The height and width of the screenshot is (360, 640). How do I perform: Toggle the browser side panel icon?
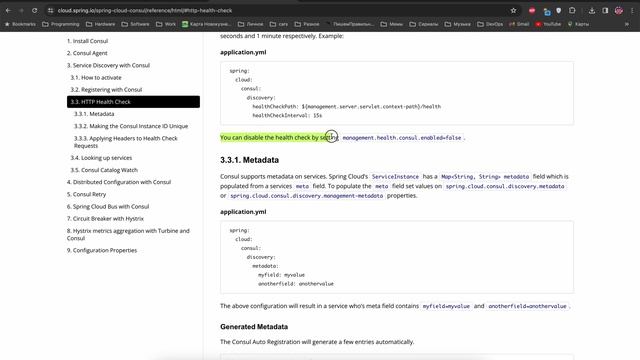[605, 11]
